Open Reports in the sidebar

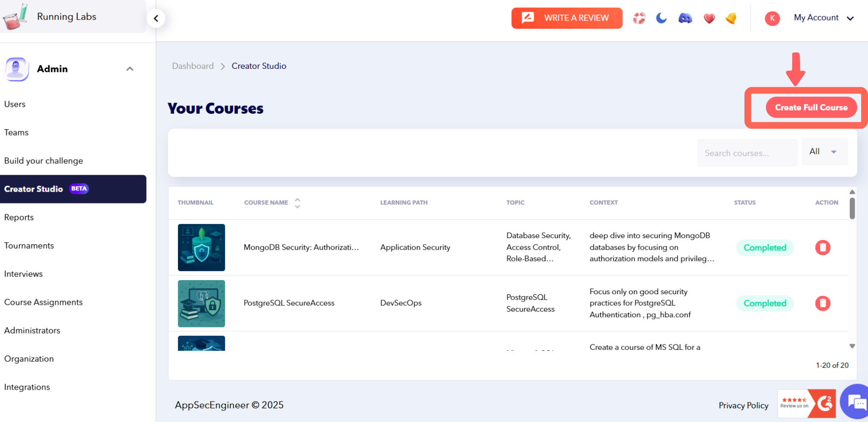tap(19, 218)
